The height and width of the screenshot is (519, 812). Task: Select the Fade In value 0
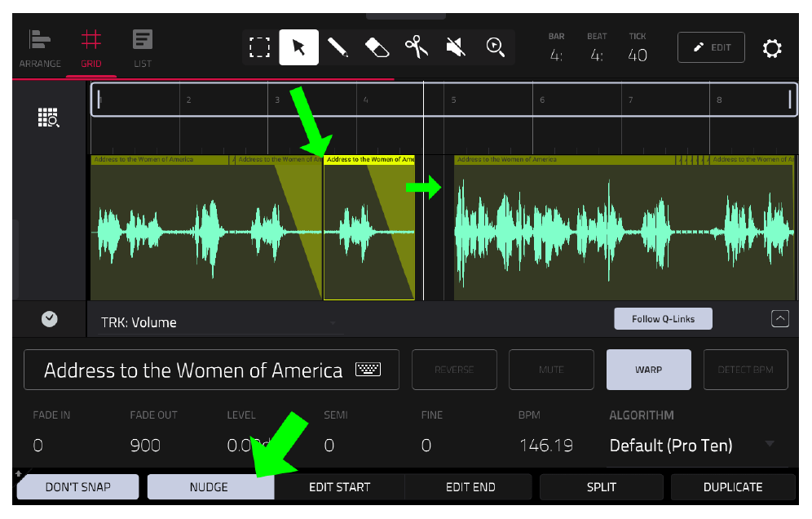[x=38, y=446]
